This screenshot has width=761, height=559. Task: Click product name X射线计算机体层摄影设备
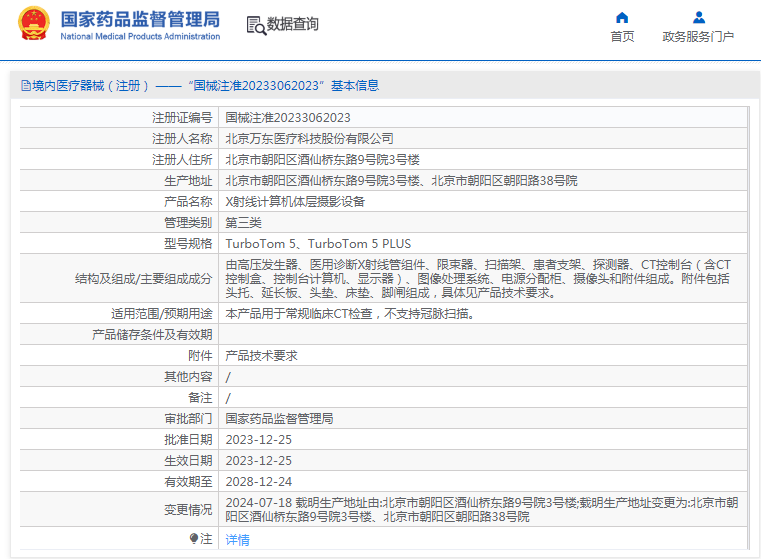[295, 201]
